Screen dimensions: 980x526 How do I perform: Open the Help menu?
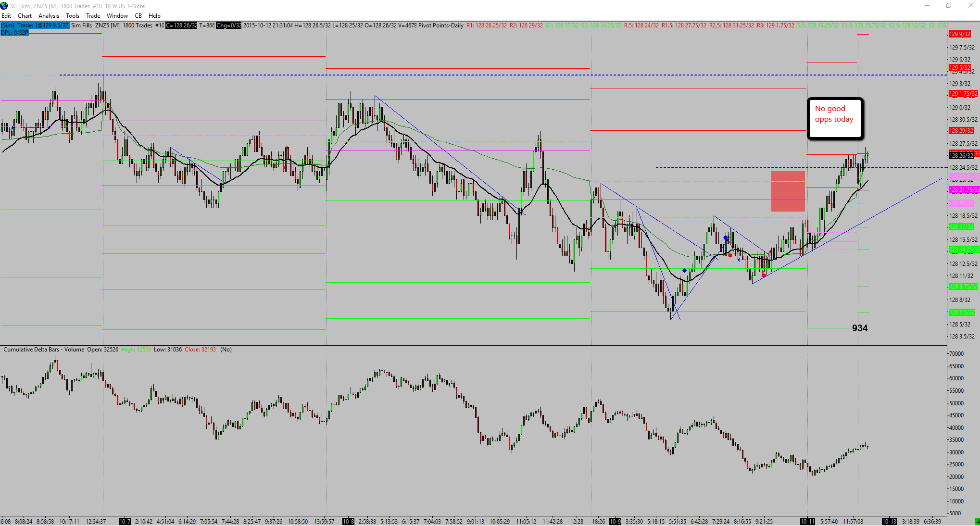(x=154, y=16)
